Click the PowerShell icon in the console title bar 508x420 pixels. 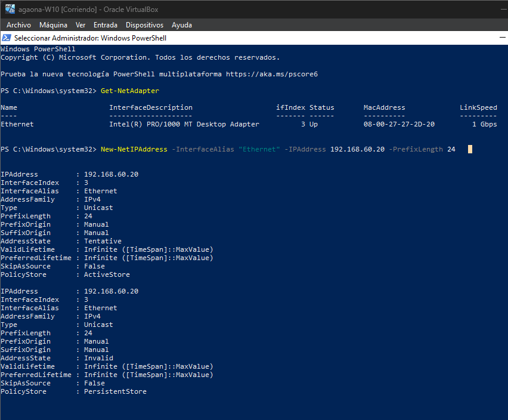(7, 38)
